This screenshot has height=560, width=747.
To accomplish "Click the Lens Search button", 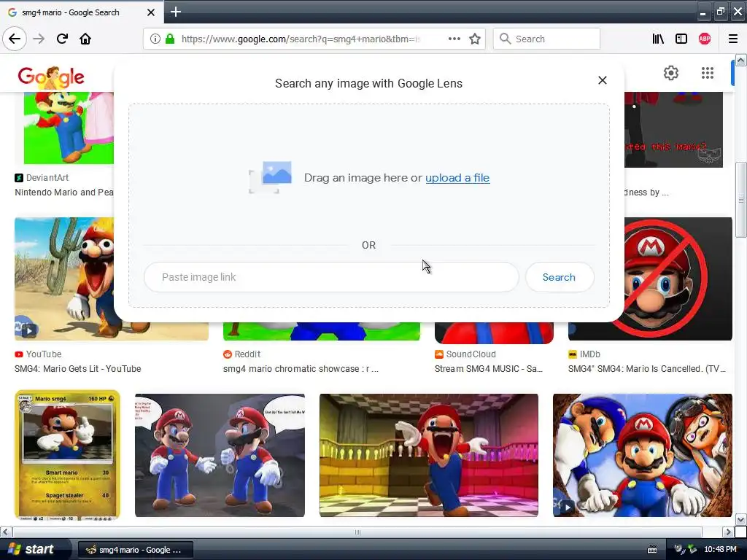I will tap(560, 277).
